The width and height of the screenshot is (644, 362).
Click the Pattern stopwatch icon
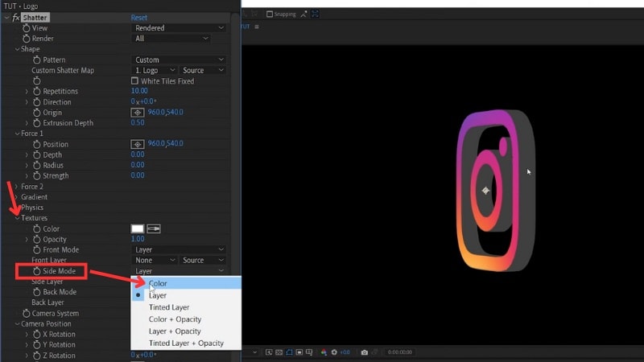point(36,60)
